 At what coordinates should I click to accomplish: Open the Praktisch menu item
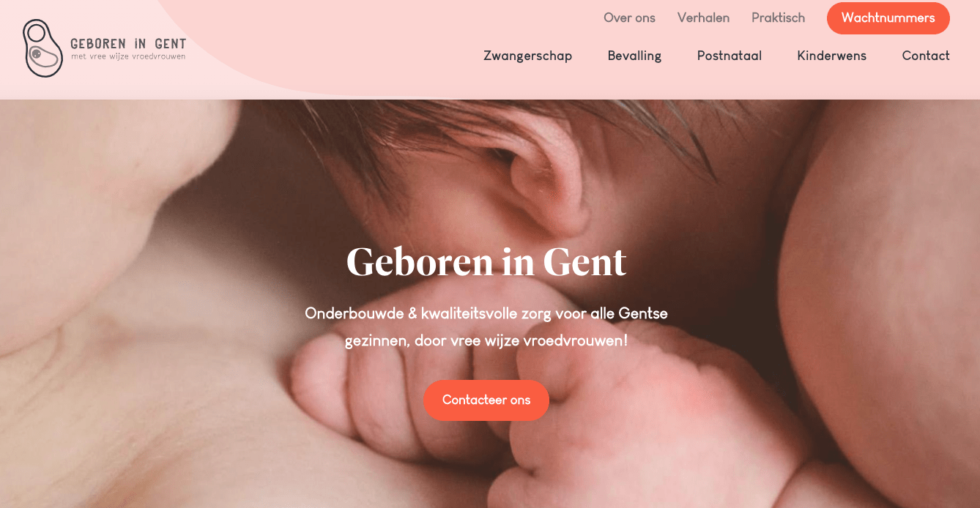(778, 18)
